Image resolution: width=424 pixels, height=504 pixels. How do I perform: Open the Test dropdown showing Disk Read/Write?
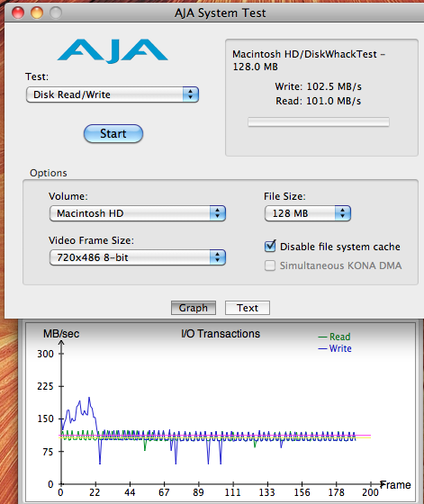(x=113, y=94)
